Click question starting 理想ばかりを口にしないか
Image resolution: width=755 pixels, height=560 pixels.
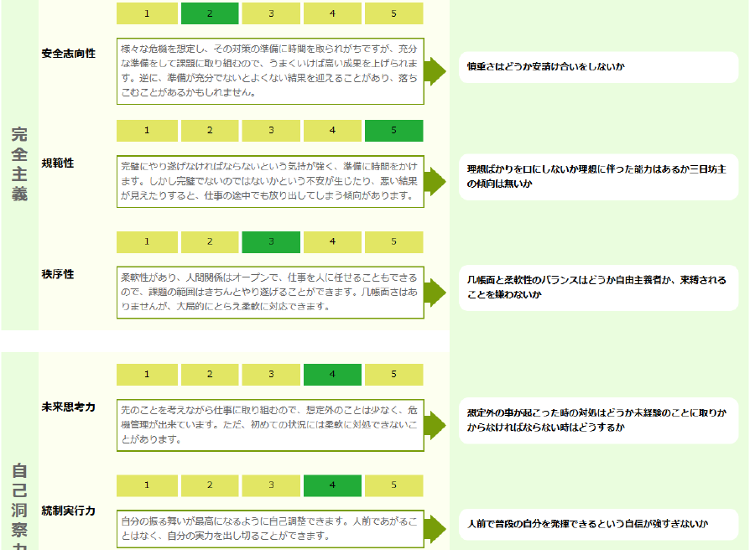tap(596, 177)
